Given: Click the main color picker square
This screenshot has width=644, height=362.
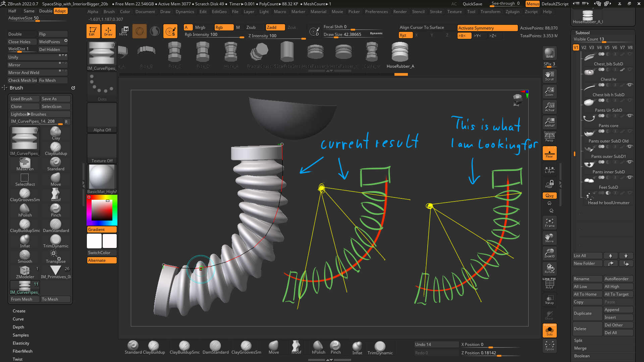Looking at the screenshot, I should coord(102,210).
